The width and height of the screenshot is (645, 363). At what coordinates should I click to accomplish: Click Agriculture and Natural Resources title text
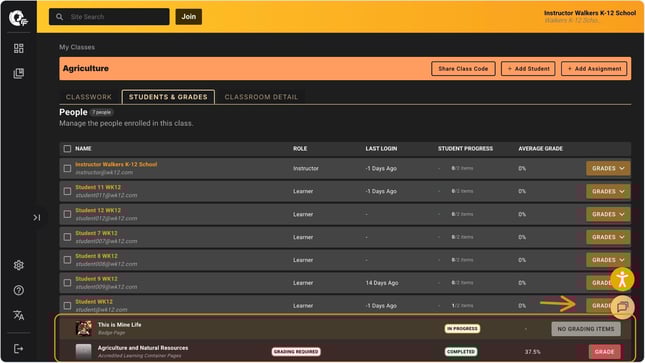[x=143, y=348]
